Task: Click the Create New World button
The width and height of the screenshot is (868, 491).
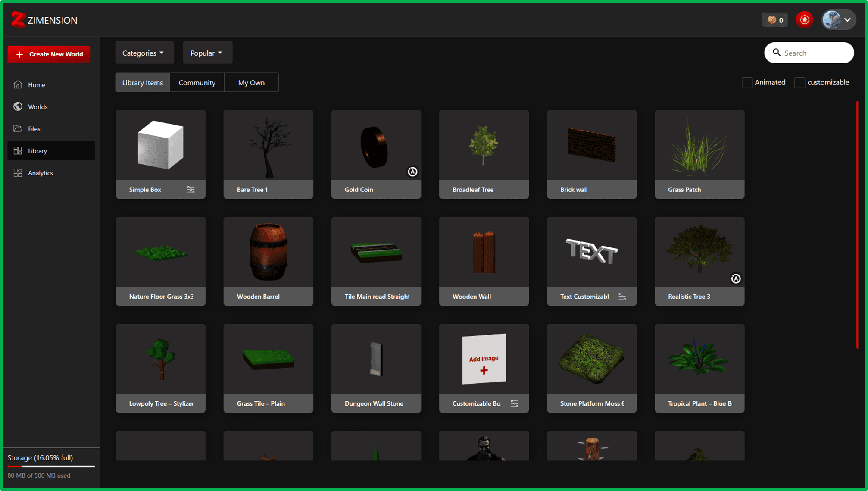Action: pos(49,54)
